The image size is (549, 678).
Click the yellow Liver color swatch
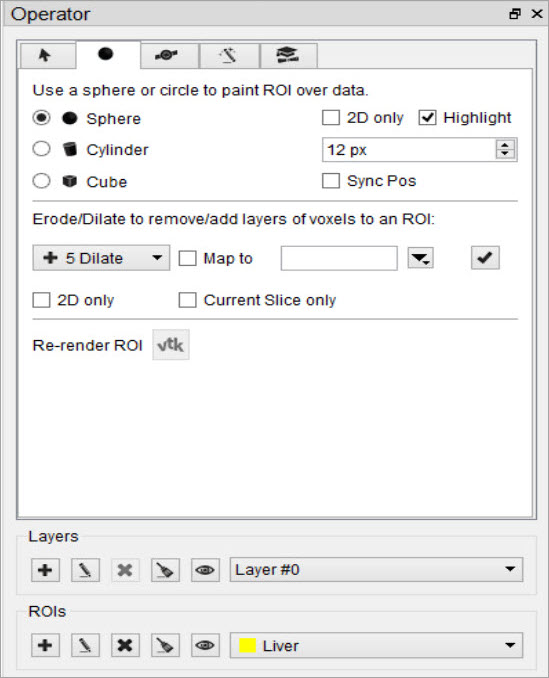pos(248,646)
